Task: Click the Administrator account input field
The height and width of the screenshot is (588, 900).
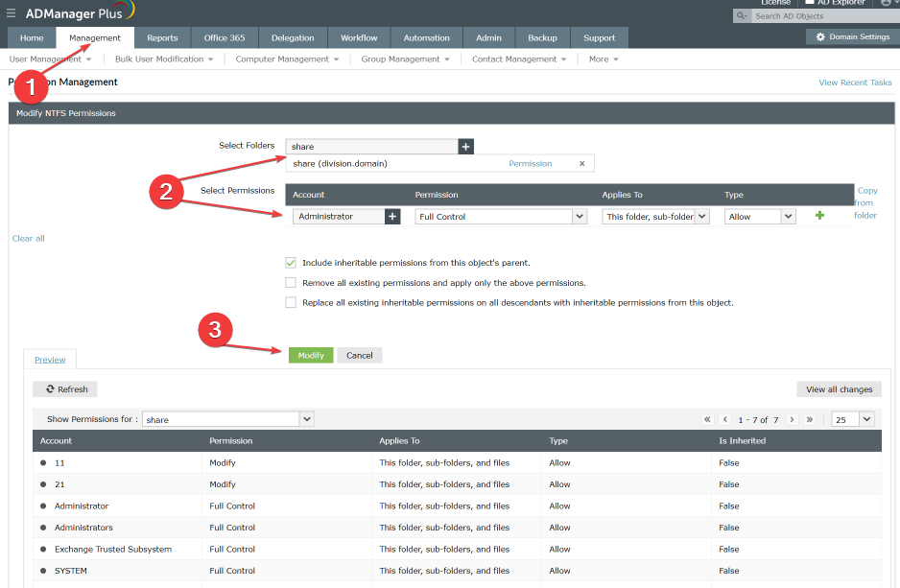Action: tap(339, 217)
